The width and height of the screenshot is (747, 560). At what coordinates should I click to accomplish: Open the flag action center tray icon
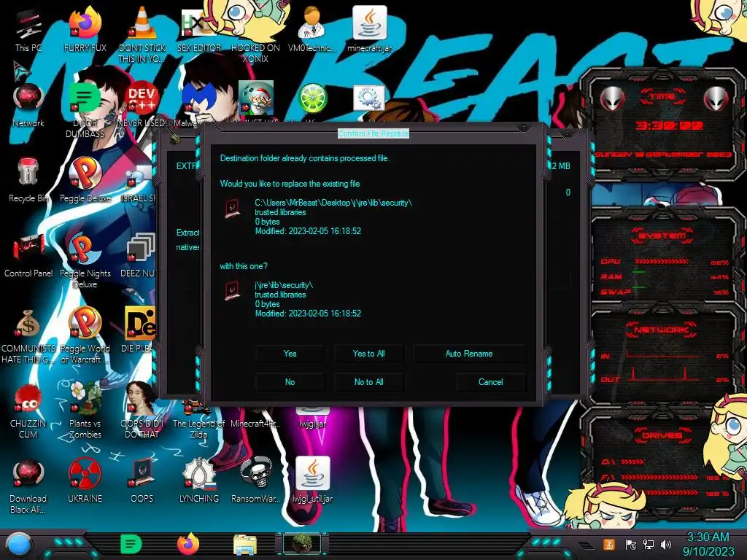(631, 544)
